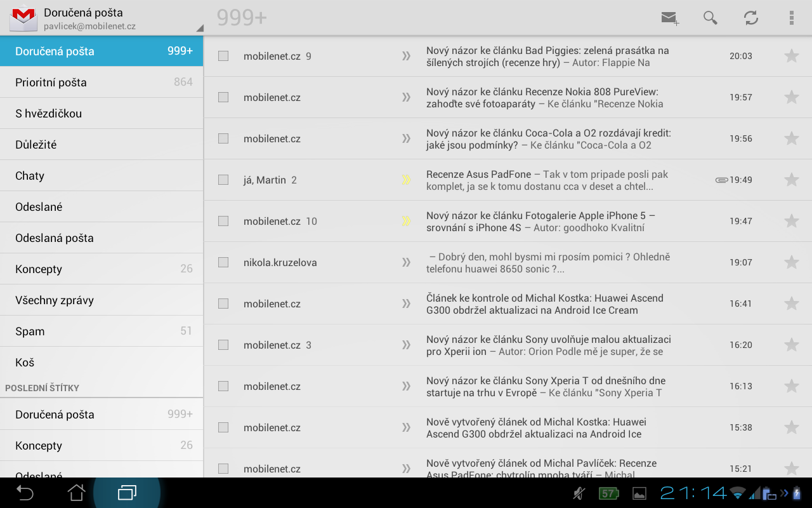812x508 pixels.
Task: Tap the Android back button
Action: pyautogui.click(x=25, y=493)
